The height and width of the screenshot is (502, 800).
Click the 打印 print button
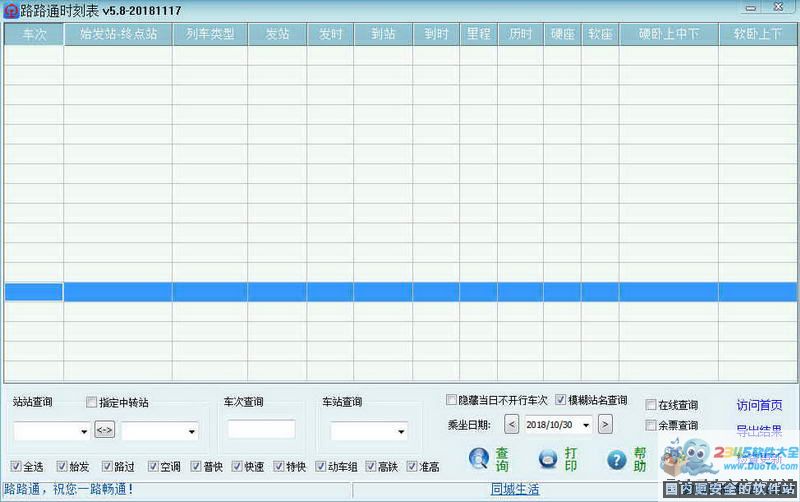tap(558, 459)
